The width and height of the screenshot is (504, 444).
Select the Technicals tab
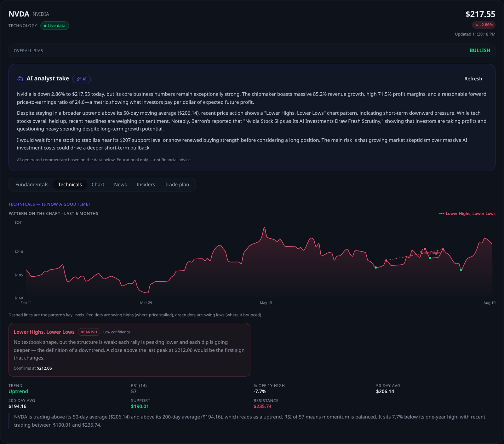pyautogui.click(x=70, y=185)
